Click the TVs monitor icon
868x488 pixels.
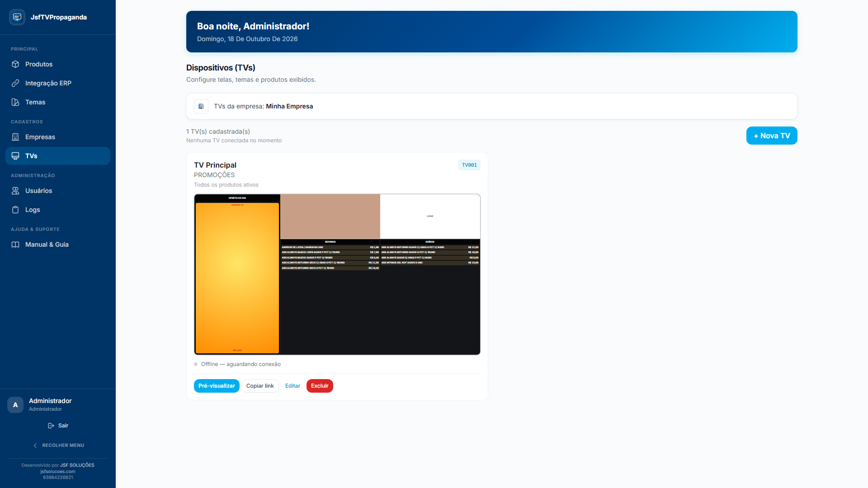click(15, 156)
